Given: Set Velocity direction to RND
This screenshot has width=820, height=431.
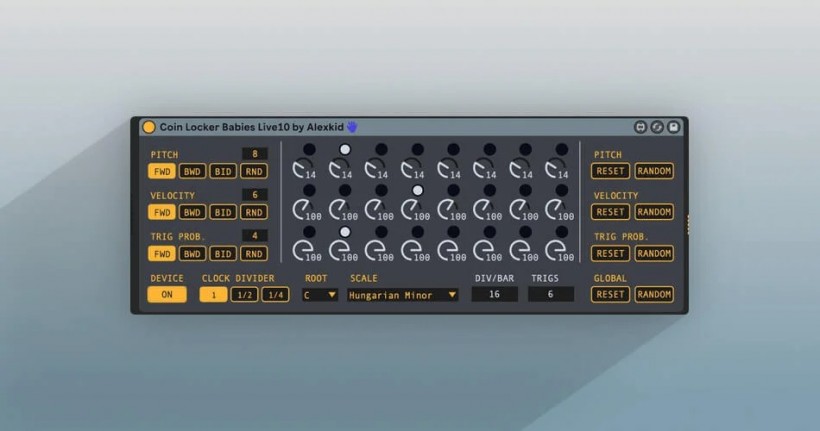Looking at the screenshot, I should click(x=254, y=212).
